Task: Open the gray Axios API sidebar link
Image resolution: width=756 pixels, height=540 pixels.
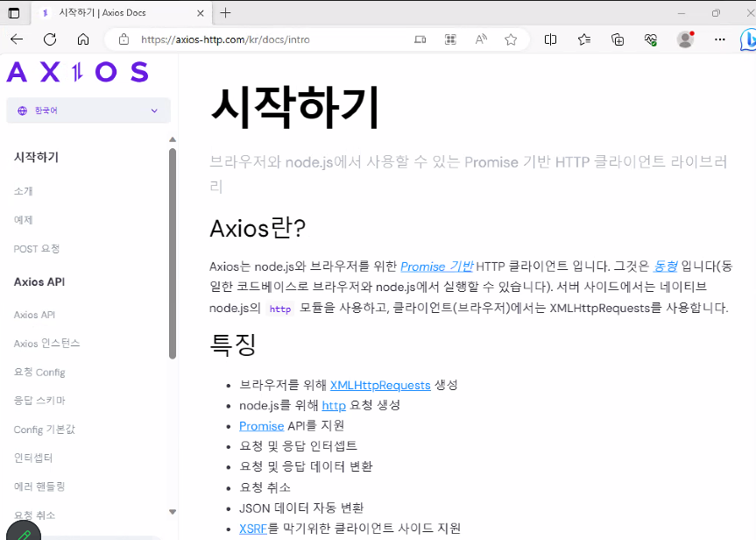Action: click(x=34, y=315)
